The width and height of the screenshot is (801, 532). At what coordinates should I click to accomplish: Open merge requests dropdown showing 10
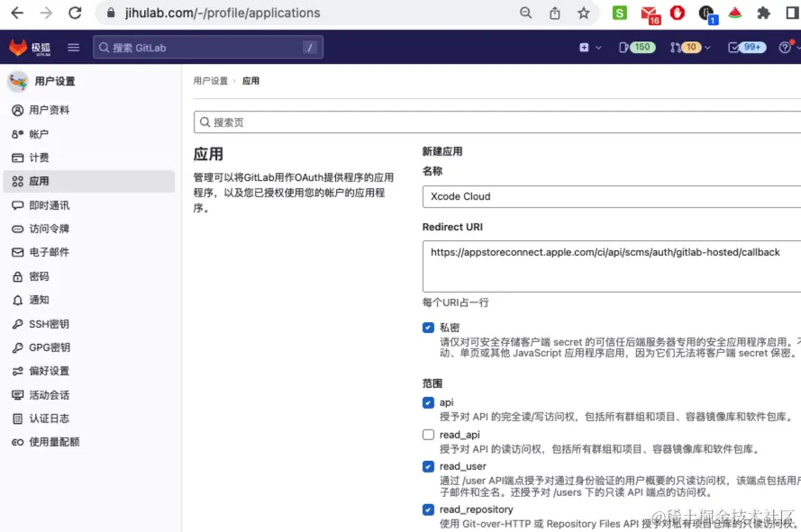tap(690, 48)
